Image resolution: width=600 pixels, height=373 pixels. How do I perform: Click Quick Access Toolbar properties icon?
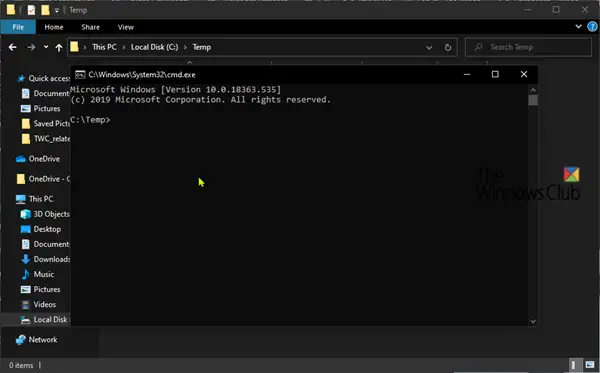coord(31,10)
